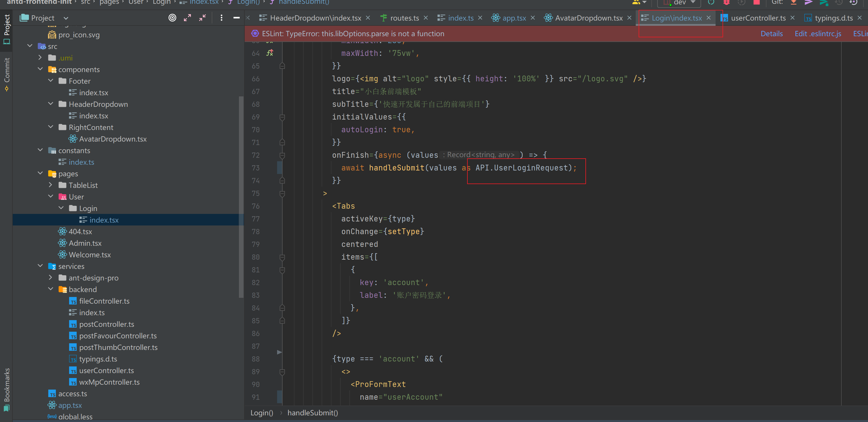Open the Project view dropdown arrow
The width and height of the screenshot is (868, 422).
click(66, 18)
